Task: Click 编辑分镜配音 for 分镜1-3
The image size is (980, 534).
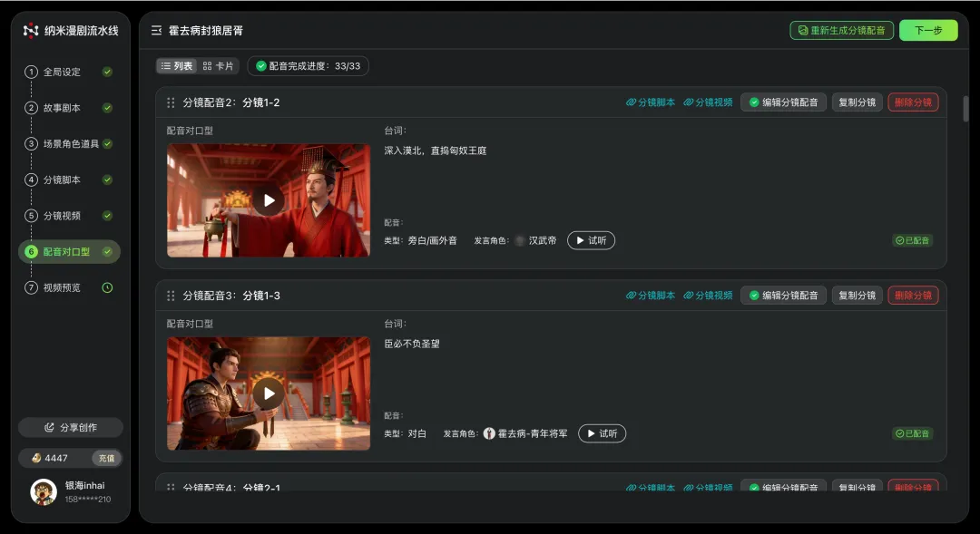Action: 784,296
